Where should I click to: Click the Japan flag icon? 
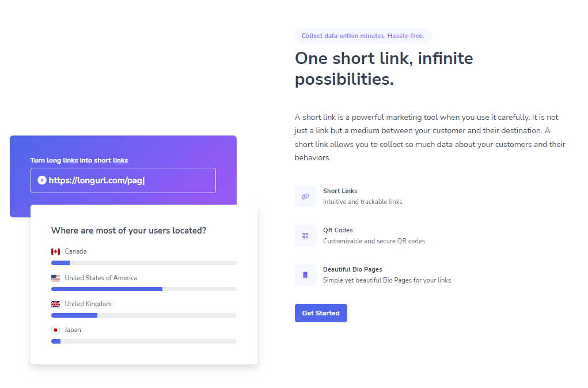pos(55,330)
